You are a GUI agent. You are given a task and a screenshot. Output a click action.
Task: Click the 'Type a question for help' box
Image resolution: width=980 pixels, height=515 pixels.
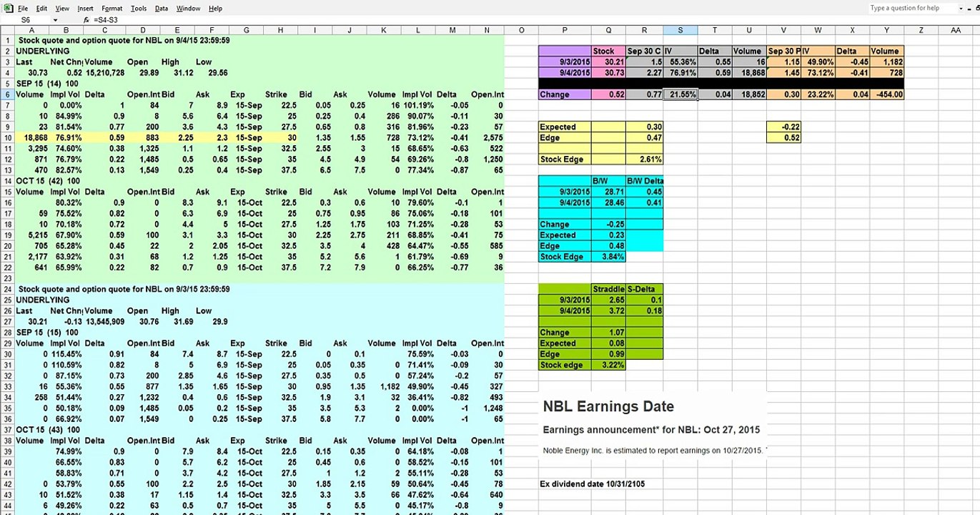(912, 9)
